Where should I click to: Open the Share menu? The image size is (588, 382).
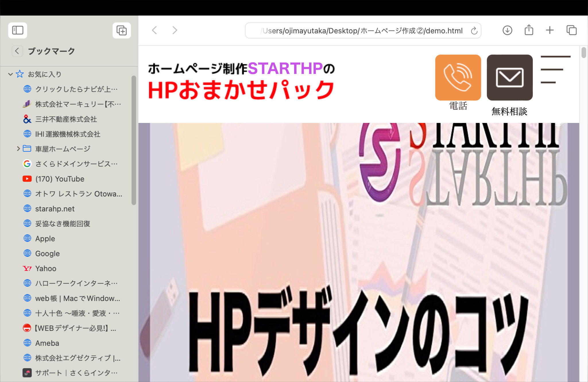(x=529, y=30)
